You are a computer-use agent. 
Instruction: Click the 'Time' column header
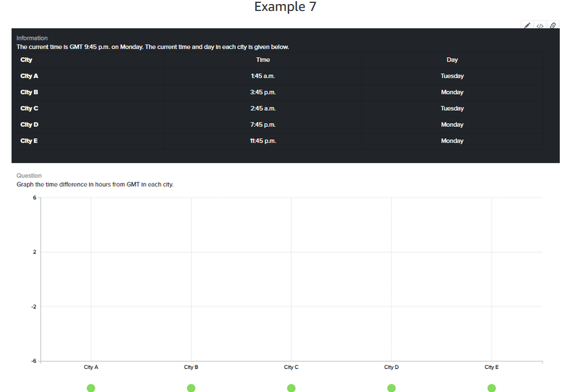pos(263,60)
